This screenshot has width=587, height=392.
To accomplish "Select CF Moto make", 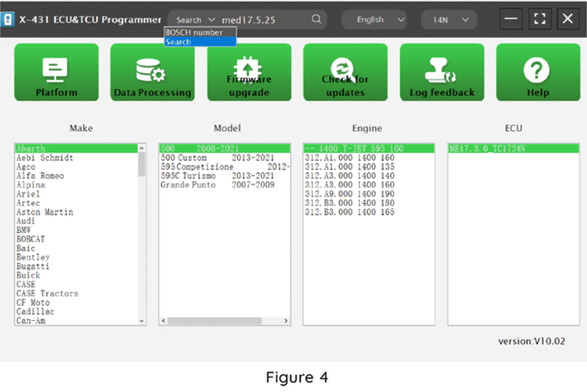I will (76, 303).
